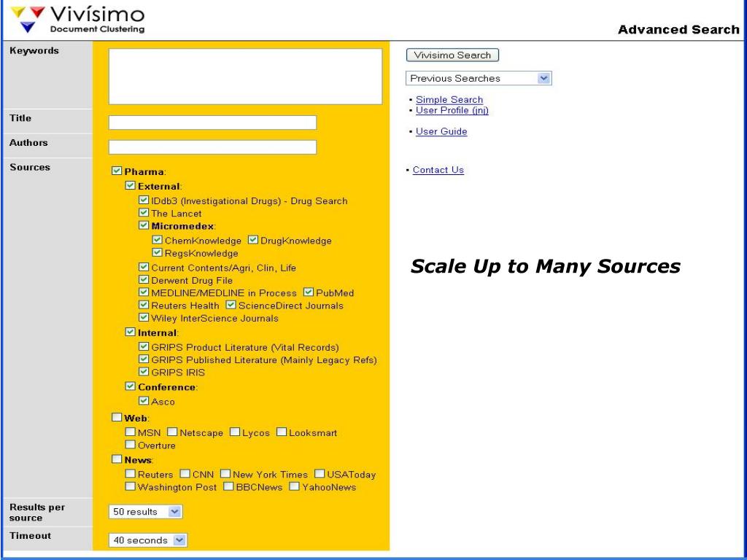This screenshot has height=560, width=747.
Task: Uncheck Wiley InterScience Journals checkbox
Action: (x=144, y=316)
